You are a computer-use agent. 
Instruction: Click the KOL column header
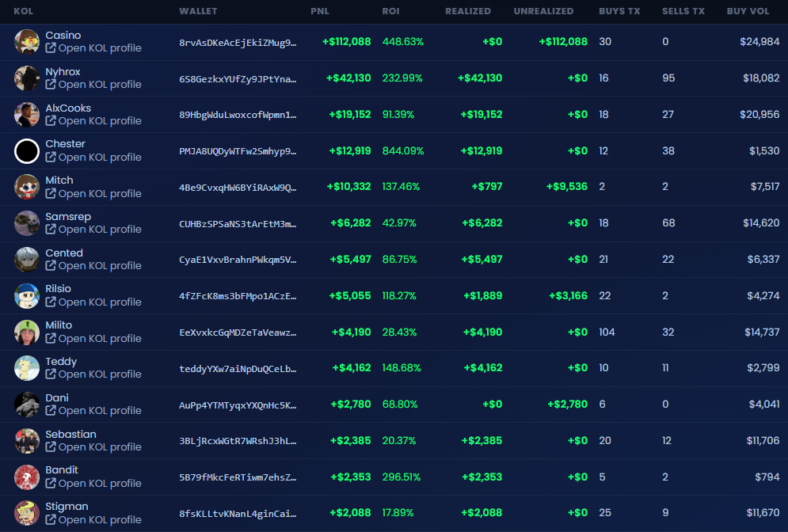tap(23, 11)
